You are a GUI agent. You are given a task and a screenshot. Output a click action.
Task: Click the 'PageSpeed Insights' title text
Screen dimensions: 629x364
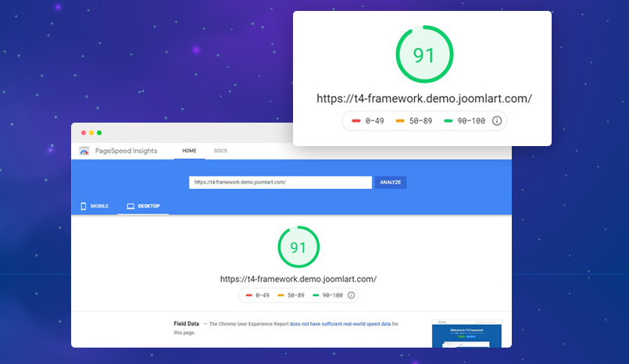tap(126, 151)
